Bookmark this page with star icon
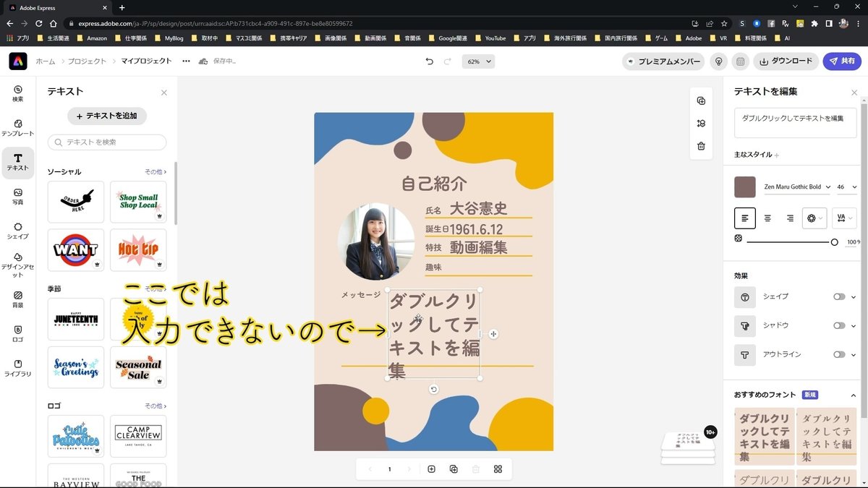Screen dimensions: 868x488 coord(724,23)
